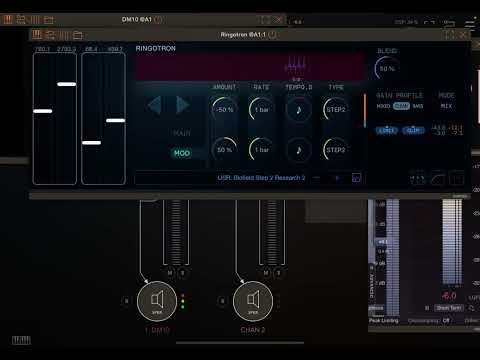Open piano keyboard icon at bottom left
This screenshot has width=480, height=360.
[21, 340]
